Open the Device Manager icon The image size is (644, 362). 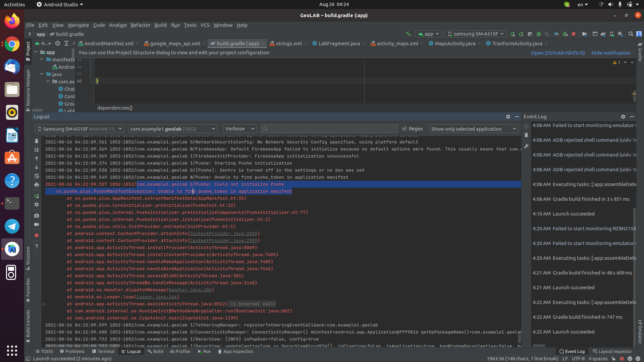pyautogui.click(x=612, y=34)
